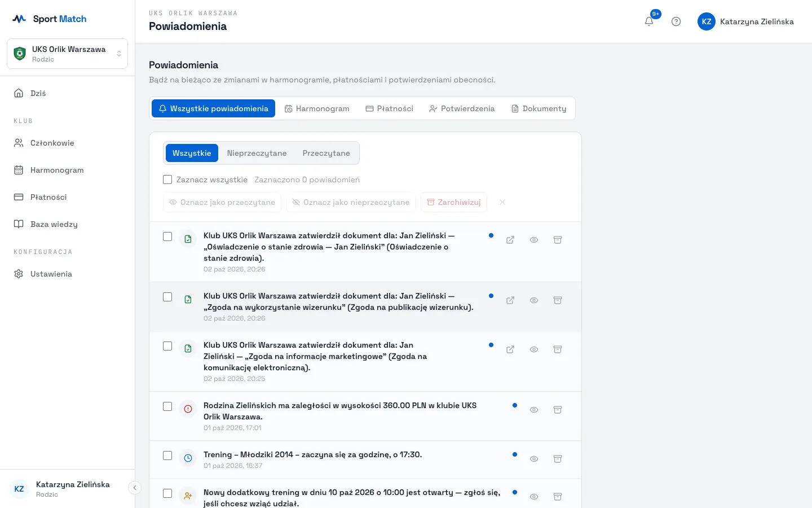Archive the Nowy dodatkowy trening notification

coord(558,497)
